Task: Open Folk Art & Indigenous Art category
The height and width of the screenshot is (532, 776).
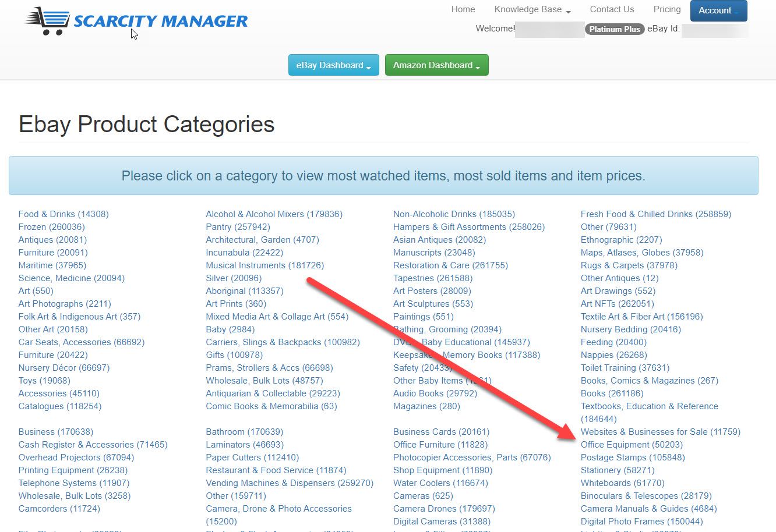Action: [x=79, y=317]
